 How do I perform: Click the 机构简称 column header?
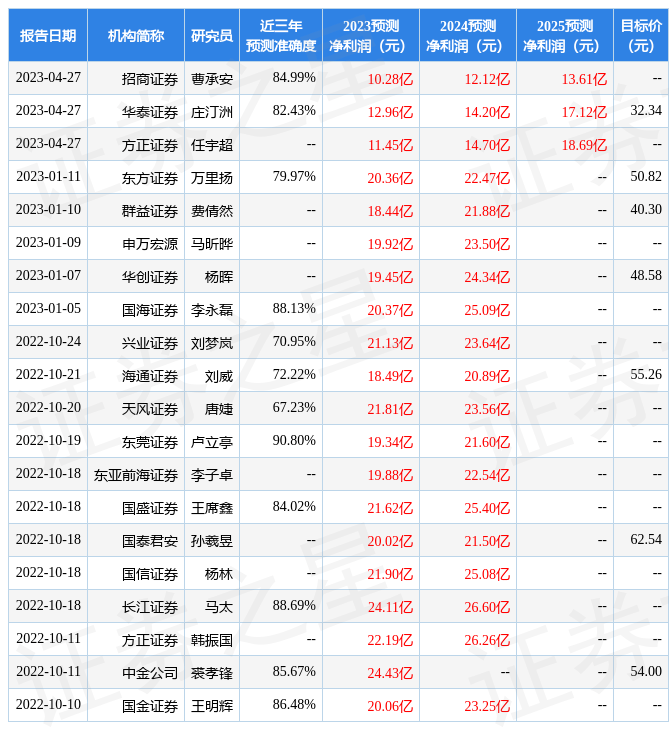[136, 35]
